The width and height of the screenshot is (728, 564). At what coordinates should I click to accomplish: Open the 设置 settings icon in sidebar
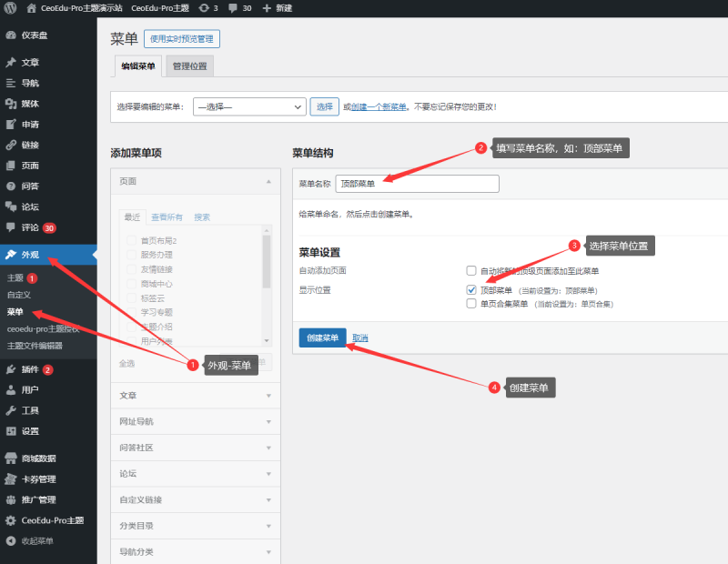point(11,431)
